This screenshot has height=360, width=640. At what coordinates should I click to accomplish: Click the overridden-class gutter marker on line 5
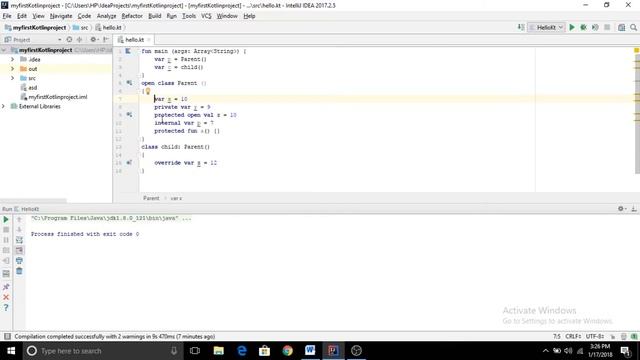tap(129, 83)
